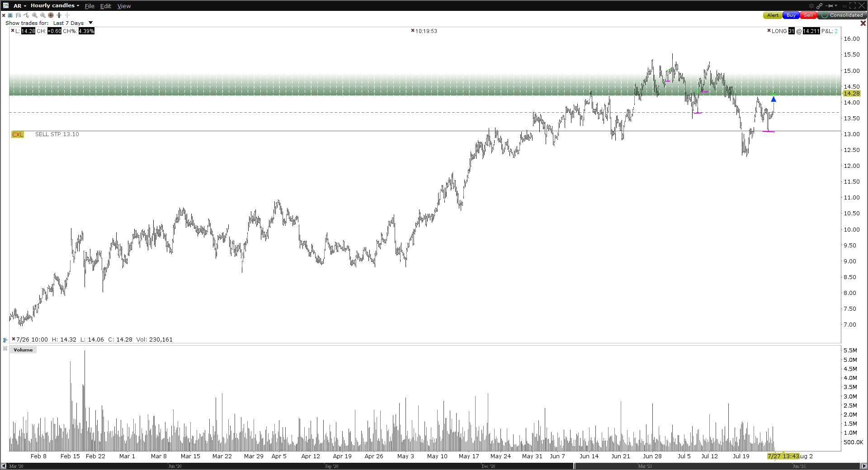The height and width of the screenshot is (470, 868).
Task: Open the Hourly candles chart type dropdown
Action: point(55,6)
